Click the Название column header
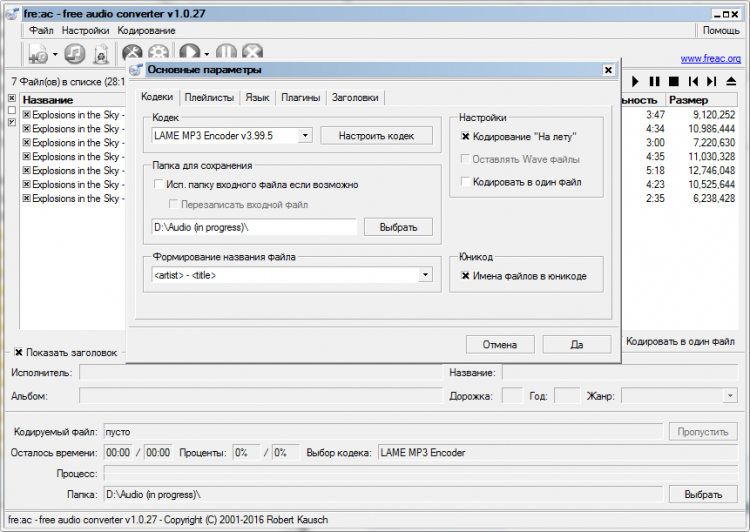The image size is (750, 532). pos(73,100)
